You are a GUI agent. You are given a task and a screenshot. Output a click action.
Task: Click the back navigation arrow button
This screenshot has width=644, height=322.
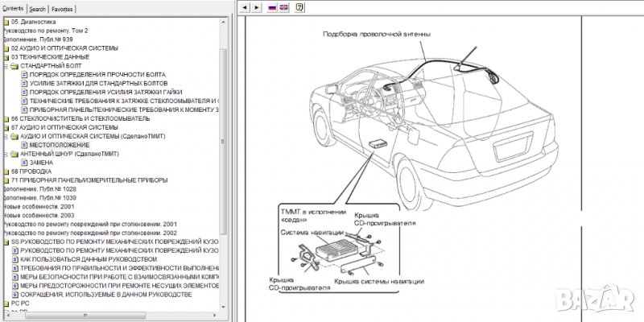246,7
